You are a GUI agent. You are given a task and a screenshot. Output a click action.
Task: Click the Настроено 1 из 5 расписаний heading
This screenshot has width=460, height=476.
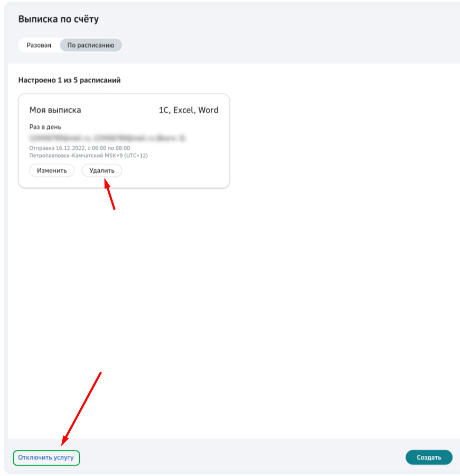pyautogui.click(x=70, y=80)
